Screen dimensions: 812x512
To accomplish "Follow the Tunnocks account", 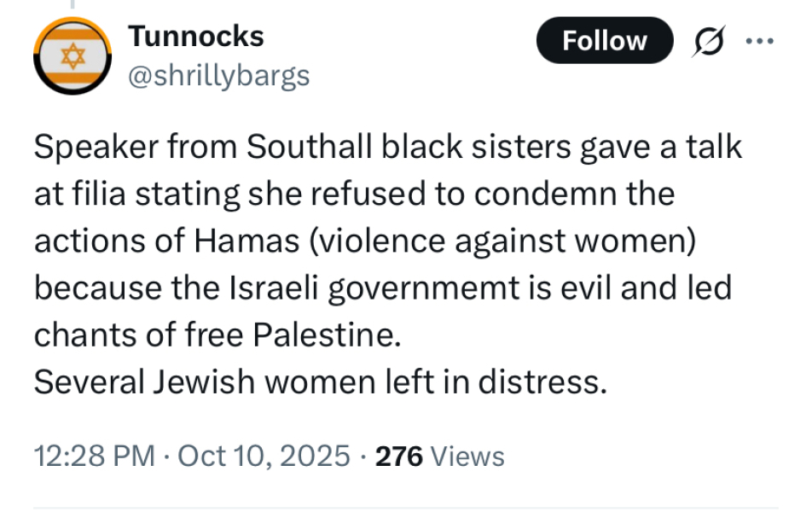I will (x=604, y=40).
